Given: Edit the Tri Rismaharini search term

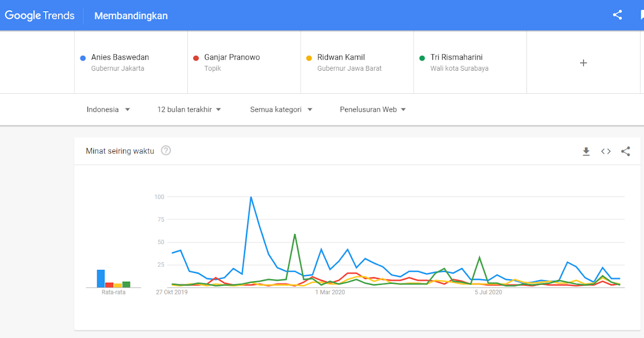Looking at the screenshot, I should 457,57.
